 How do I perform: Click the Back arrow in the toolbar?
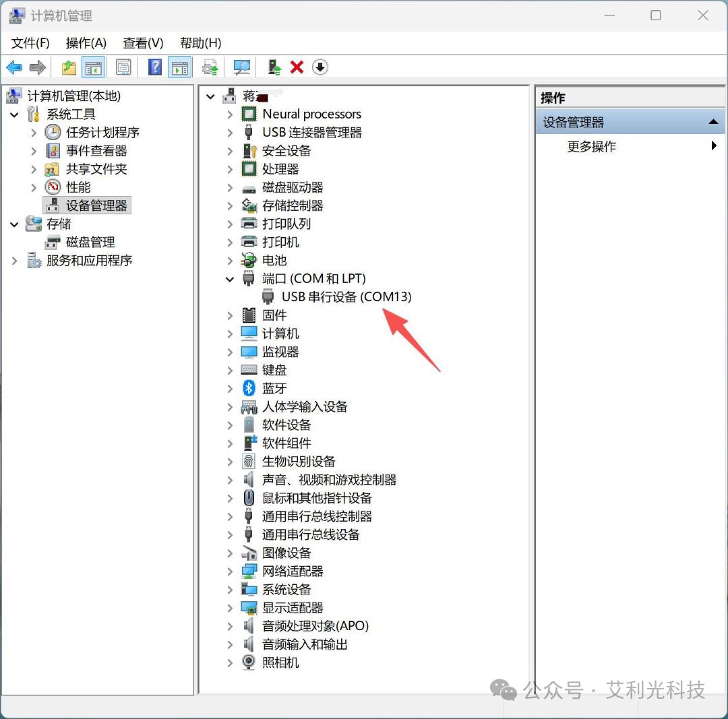pyautogui.click(x=14, y=68)
